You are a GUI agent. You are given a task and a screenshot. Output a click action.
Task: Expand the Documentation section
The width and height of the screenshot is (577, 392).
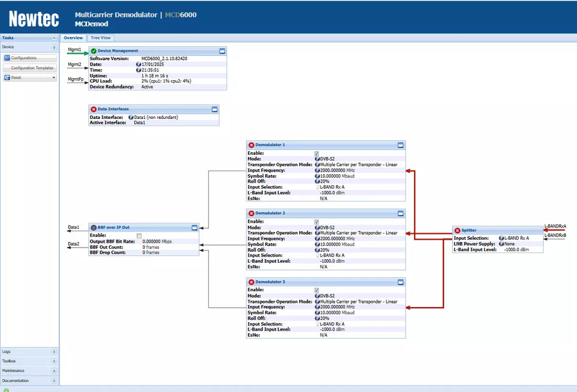tap(54, 380)
